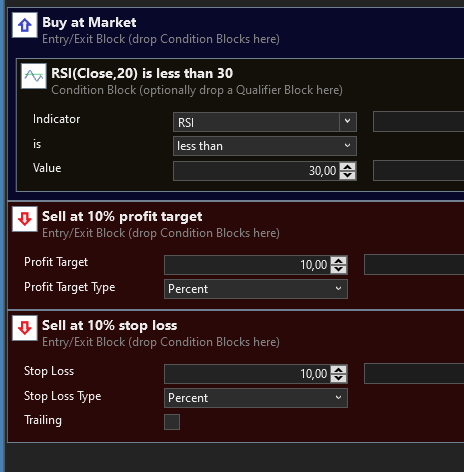The width and height of the screenshot is (464, 472).
Task: Click the blue up-arrow Buy at Market icon
Action: tap(25, 25)
